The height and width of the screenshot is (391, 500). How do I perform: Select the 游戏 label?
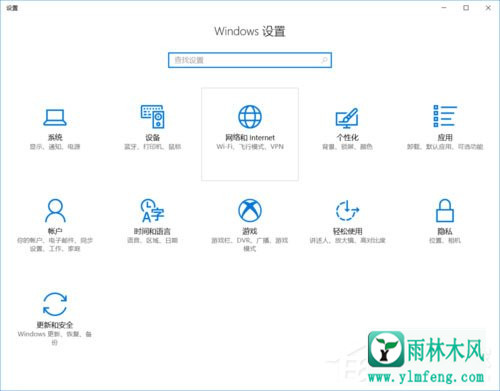point(250,231)
